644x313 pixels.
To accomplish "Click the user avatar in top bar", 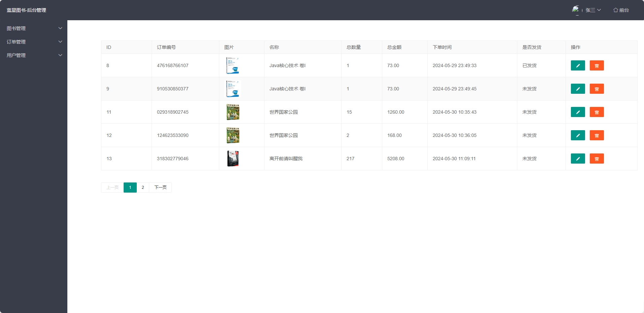I will (576, 10).
